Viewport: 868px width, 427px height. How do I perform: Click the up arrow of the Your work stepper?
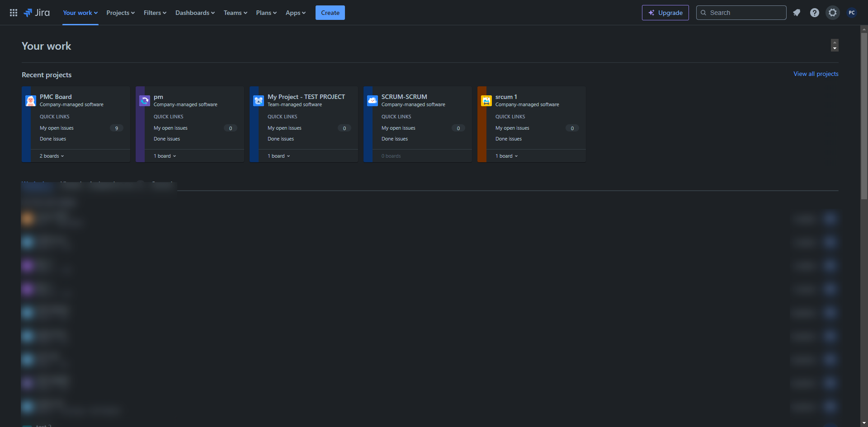click(x=835, y=42)
